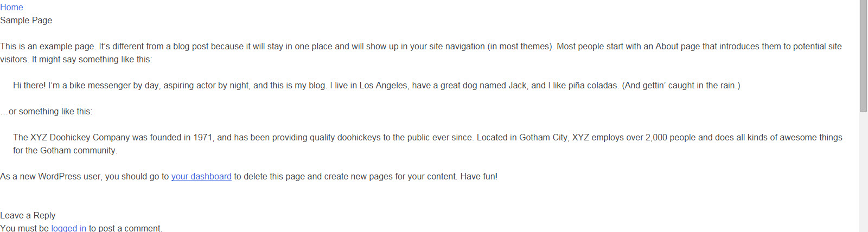The height and width of the screenshot is (232, 868).
Task: Click the 'Hi there!' bike messenger quote
Action: coord(376,85)
